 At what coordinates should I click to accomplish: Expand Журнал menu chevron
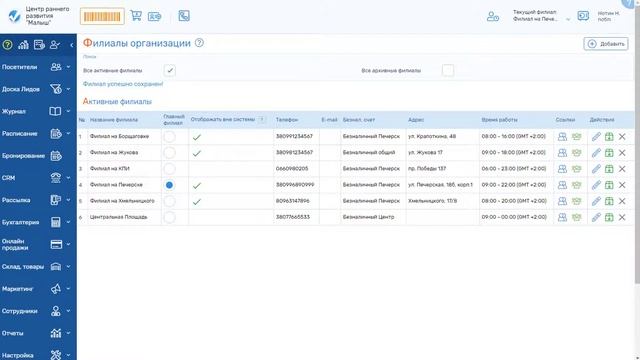[x=68, y=111]
